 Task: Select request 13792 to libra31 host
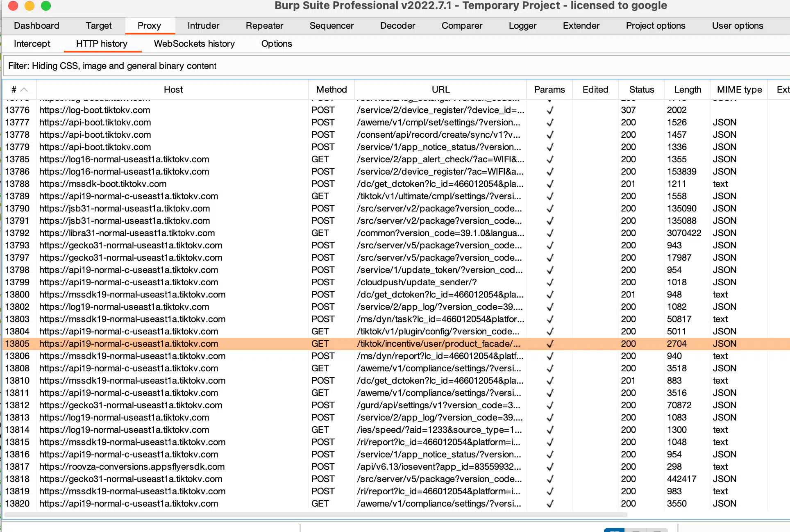coord(127,233)
